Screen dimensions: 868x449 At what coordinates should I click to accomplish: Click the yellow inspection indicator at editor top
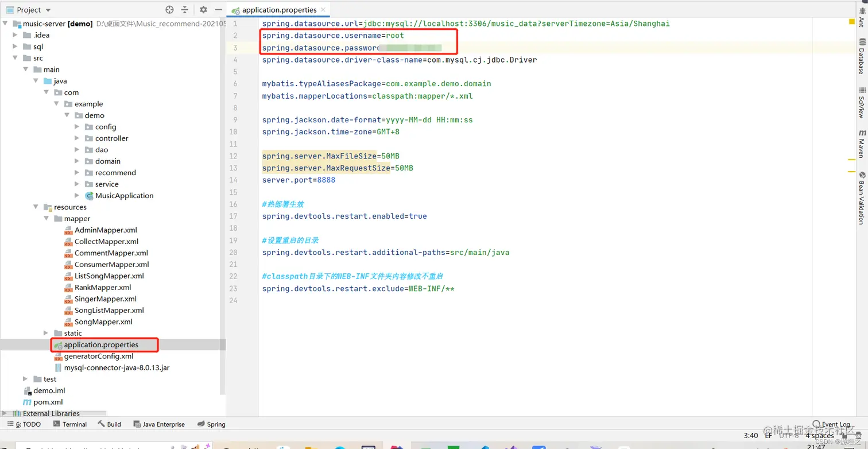pyautogui.click(x=852, y=22)
